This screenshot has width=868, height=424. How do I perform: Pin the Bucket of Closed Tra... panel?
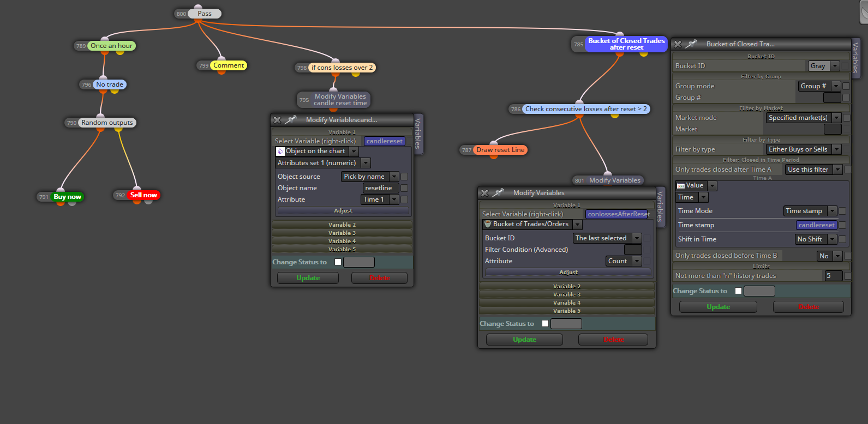pos(691,44)
